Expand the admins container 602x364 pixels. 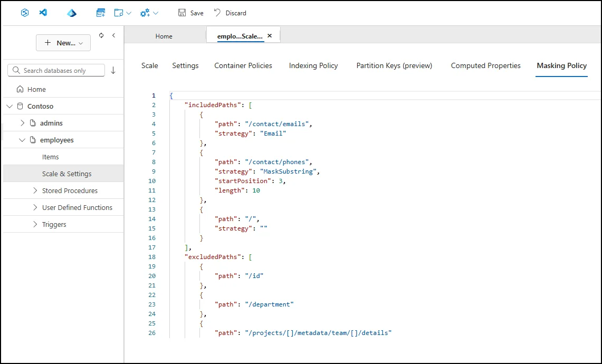tap(22, 123)
